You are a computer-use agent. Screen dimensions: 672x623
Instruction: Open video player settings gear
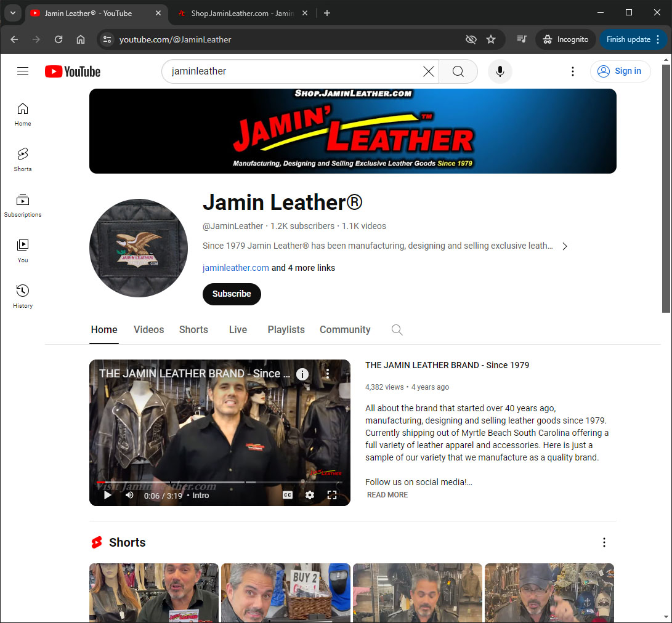point(309,496)
